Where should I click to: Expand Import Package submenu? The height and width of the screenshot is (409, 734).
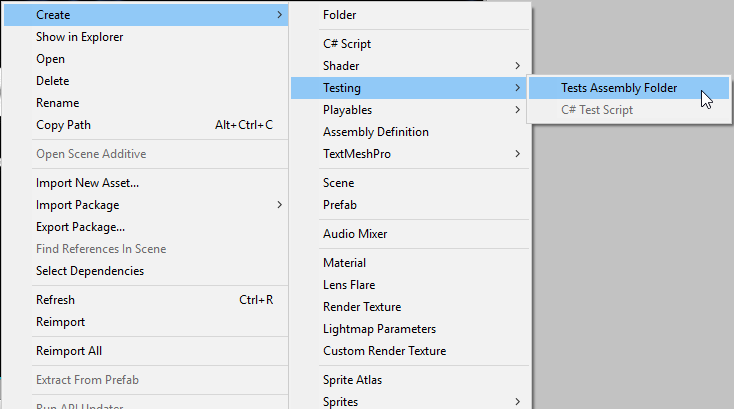(146, 205)
